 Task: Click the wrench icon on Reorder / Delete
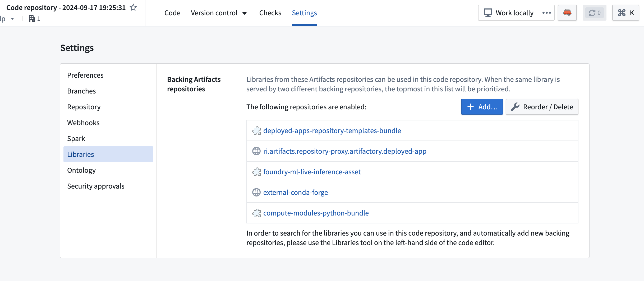pos(516,107)
